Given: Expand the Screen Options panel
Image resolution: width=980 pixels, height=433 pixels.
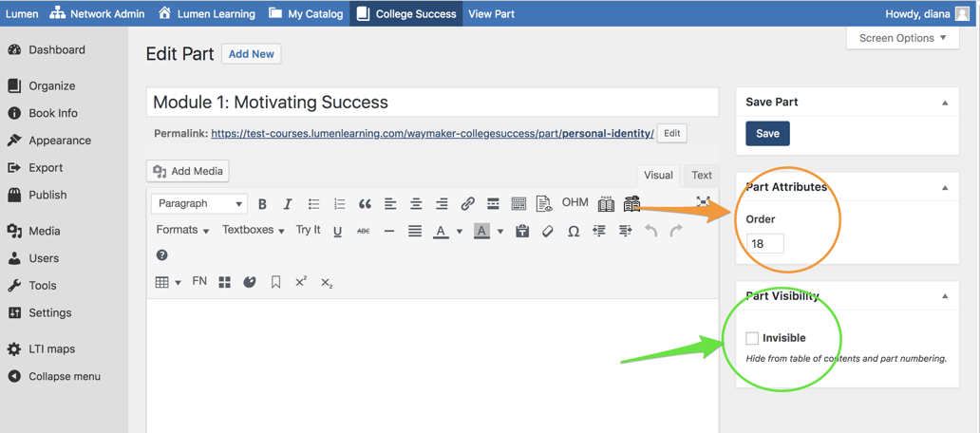Looking at the screenshot, I should (x=902, y=38).
